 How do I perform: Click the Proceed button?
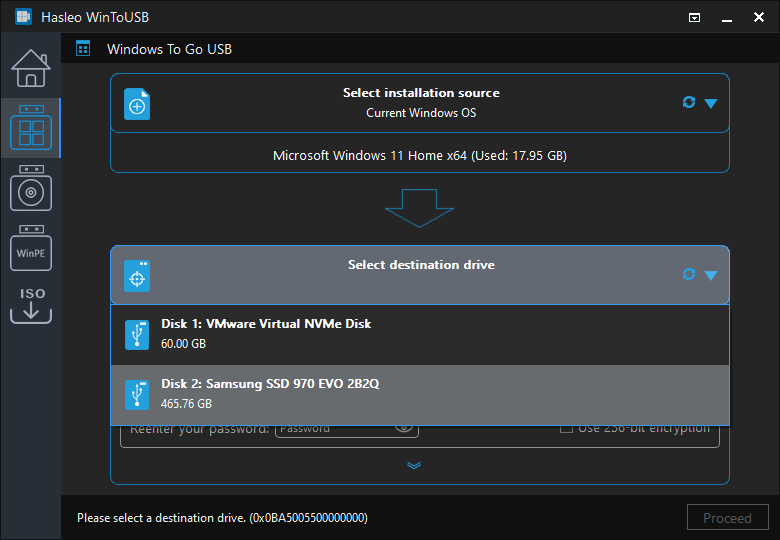point(727,518)
